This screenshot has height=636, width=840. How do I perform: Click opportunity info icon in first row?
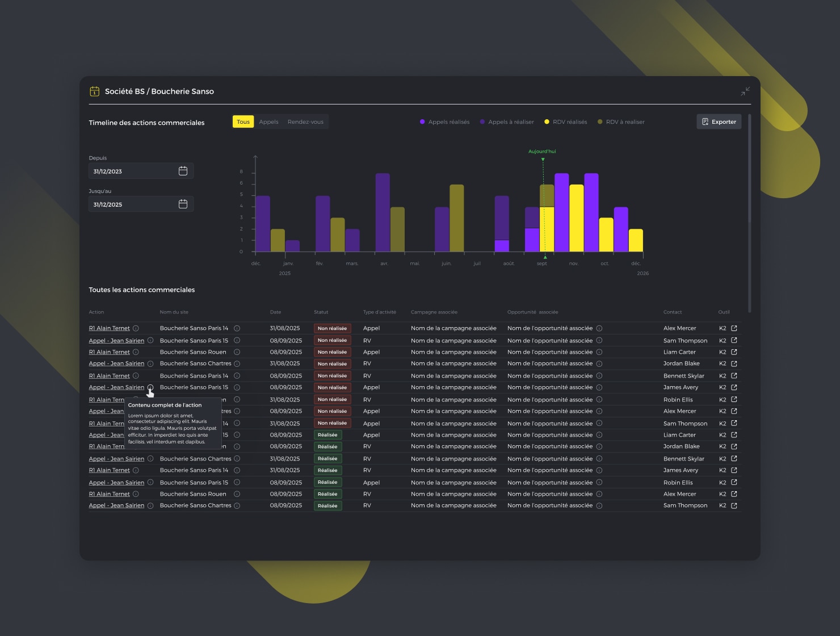coord(599,328)
